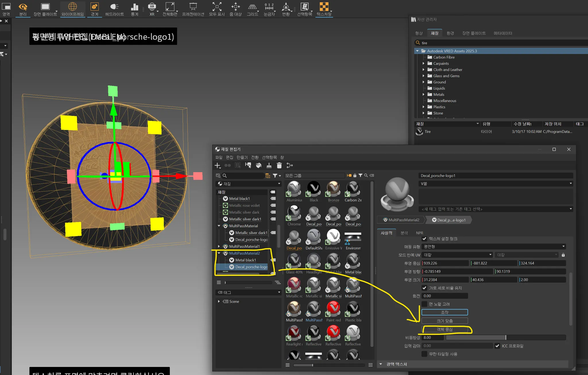Click the 객체 중심 button
This screenshot has height=375, width=588.
click(x=444, y=329)
